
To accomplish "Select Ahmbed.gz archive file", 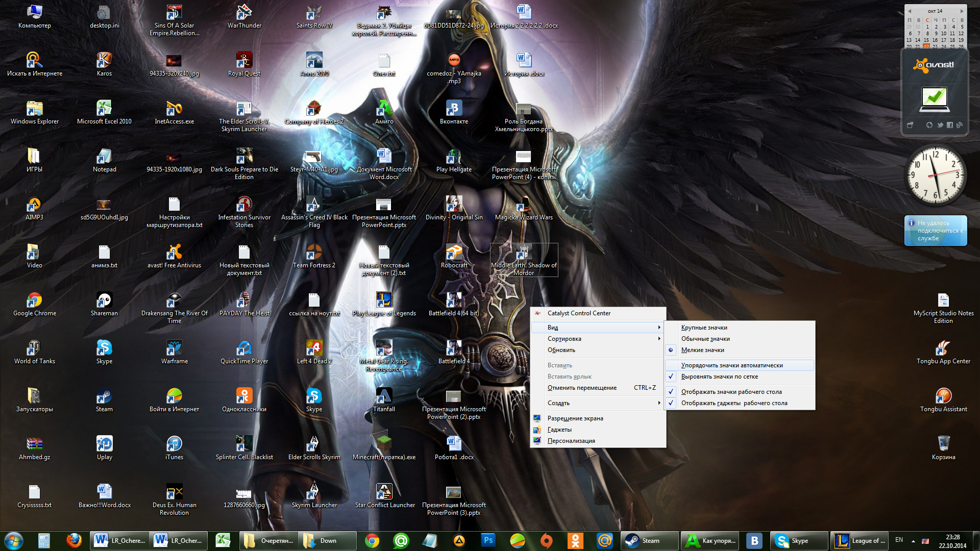I will tap(35, 448).
